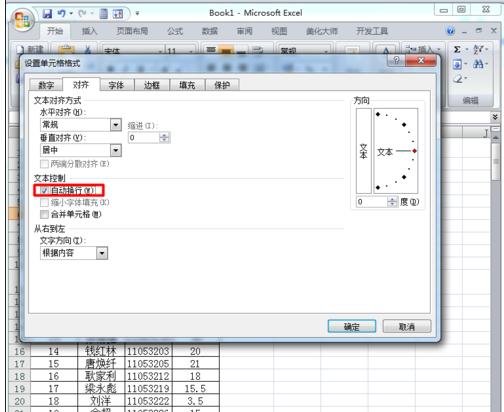Save workbook via quick access toolbar
This screenshot has height=412, width=504.
click(47, 13)
